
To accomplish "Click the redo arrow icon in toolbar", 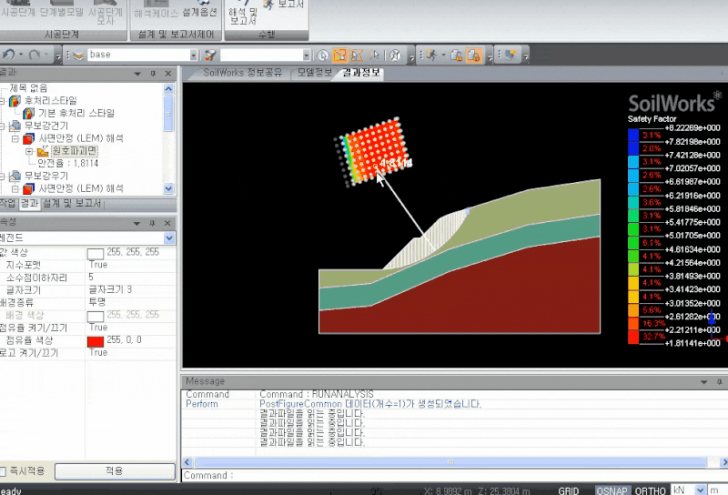I will pyautogui.click(x=36, y=54).
